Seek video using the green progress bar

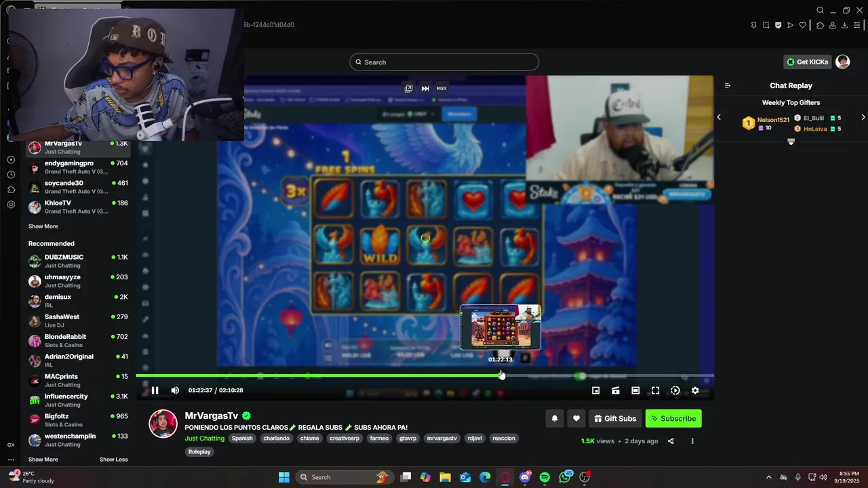click(x=425, y=375)
